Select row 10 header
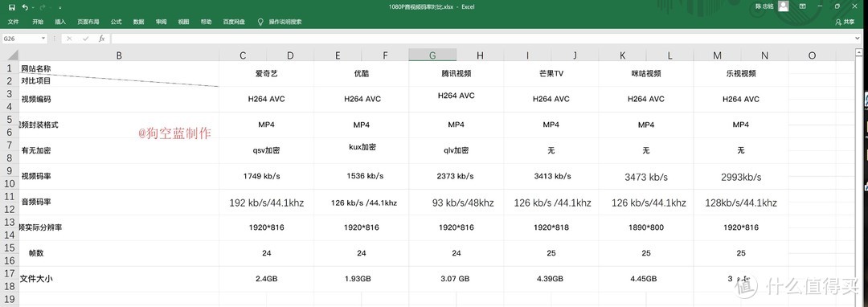Viewport: 868px width, 307px height. pos(10,183)
